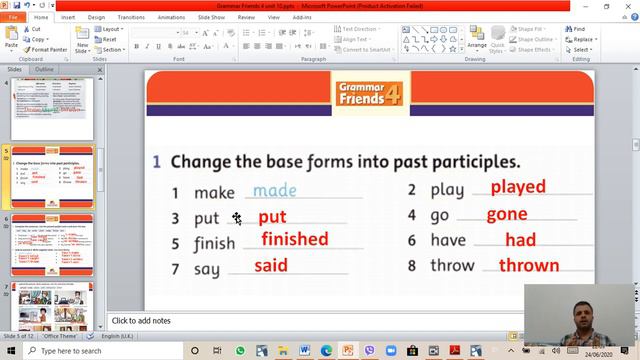Screen dimensions: 640x360
Task: Open the Customize Quick Access Toolbar arrow
Action: coord(52,5)
